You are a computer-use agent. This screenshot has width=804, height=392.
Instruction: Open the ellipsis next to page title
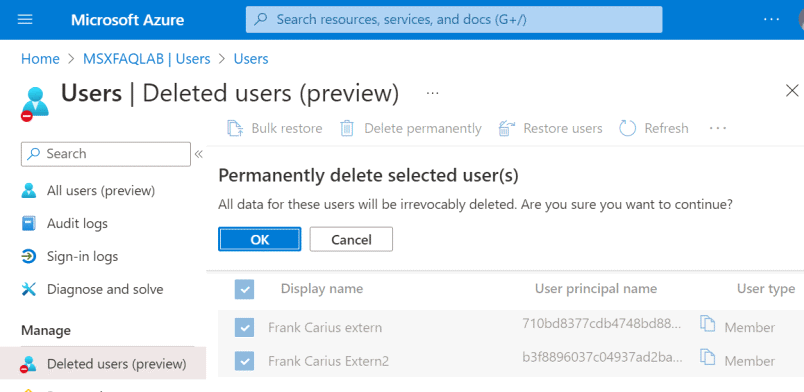pyautogui.click(x=432, y=93)
